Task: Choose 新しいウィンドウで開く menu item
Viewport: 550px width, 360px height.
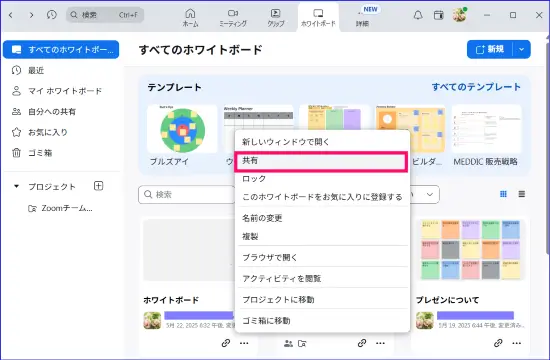Action: (x=323, y=142)
